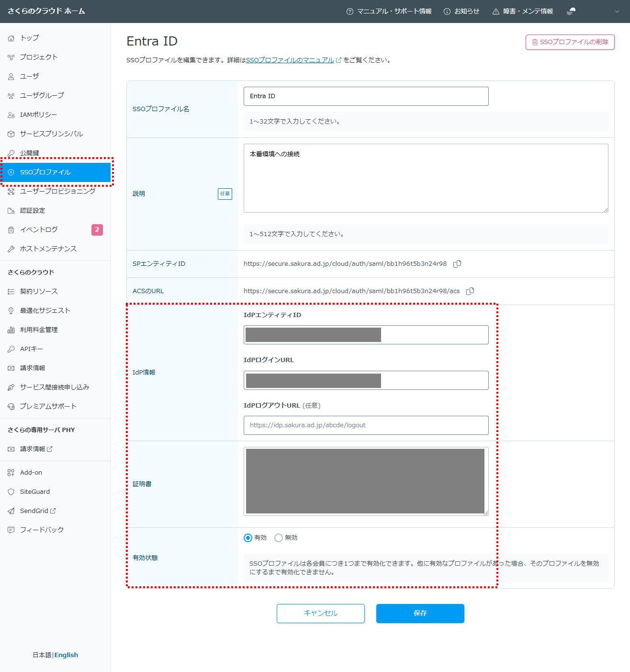Open イベントログ in the sidebar
Image resolution: width=630 pixels, height=672 pixels.
(39, 230)
